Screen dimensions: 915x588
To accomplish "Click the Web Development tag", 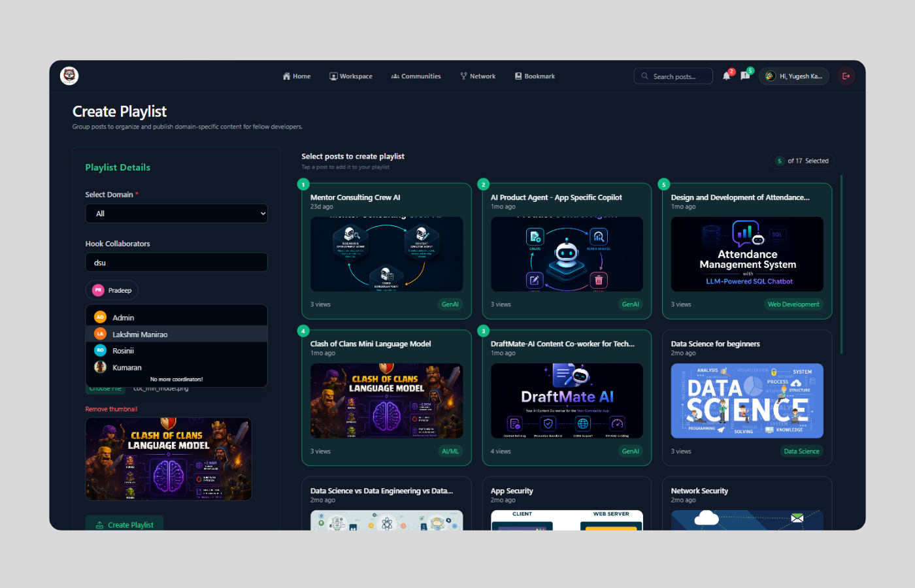I will point(793,304).
